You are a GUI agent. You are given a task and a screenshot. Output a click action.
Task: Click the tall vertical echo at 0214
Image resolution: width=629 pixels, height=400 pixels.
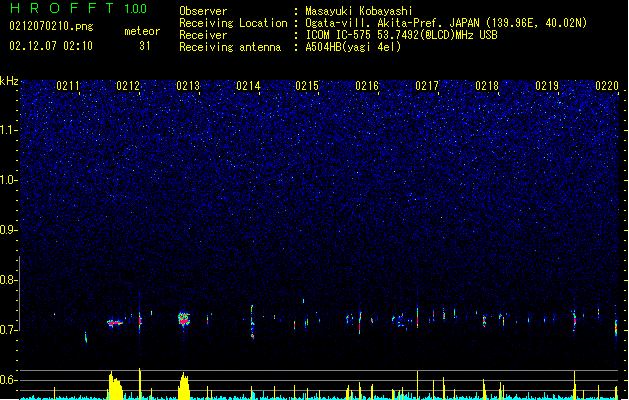pyautogui.click(x=252, y=322)
